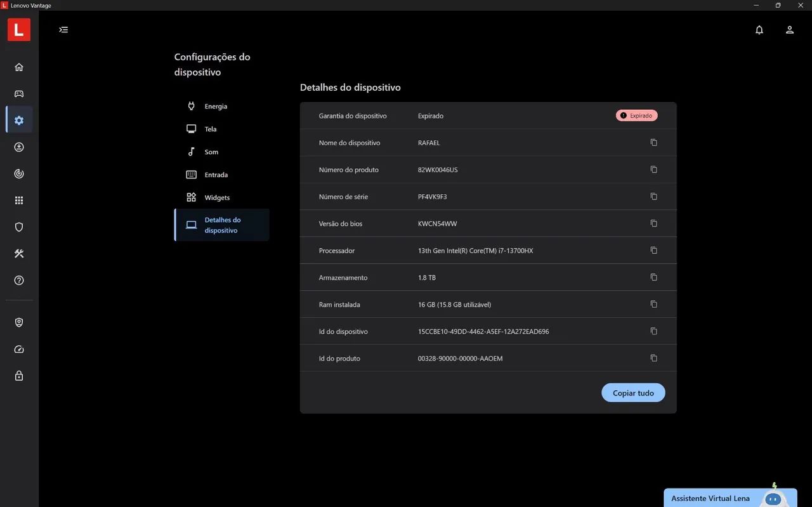This screenshot has height=507, width=812.
Task: Click the Copiar tudo button
Action: tap(633, 393)
